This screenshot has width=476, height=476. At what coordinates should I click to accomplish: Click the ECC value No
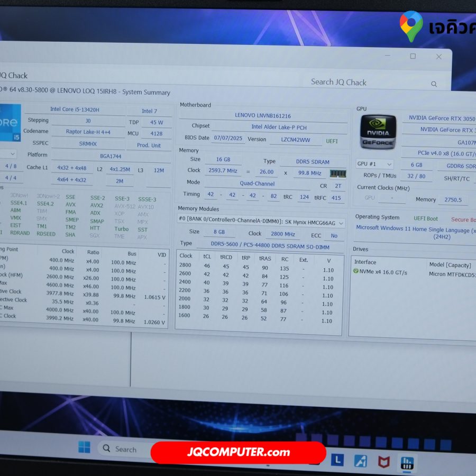point(334,235)
